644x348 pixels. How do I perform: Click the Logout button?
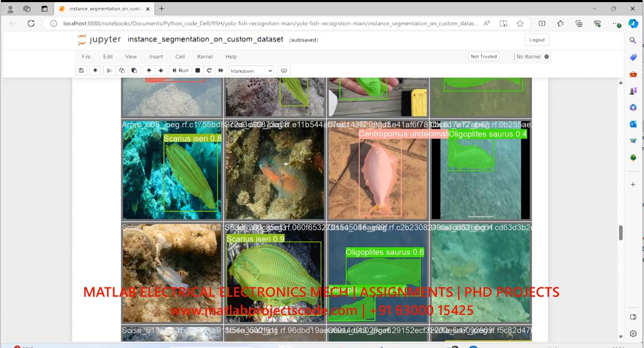pyautogui.click(x=537, y=40)
